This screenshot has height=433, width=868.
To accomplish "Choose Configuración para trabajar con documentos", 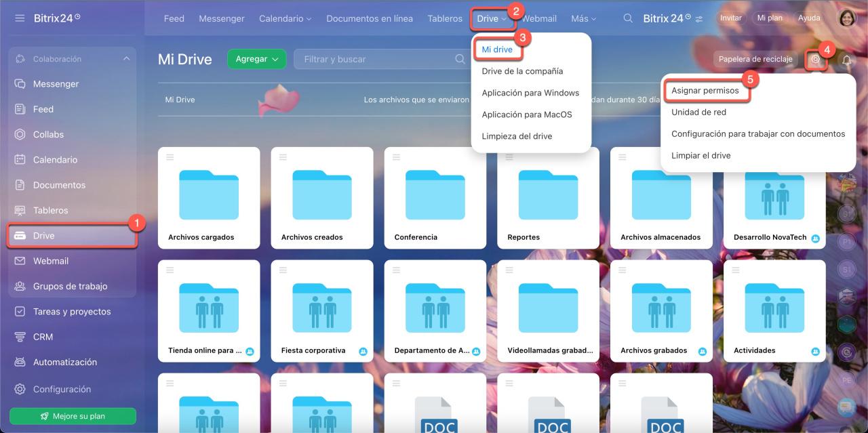I will [x=758, y=133].
